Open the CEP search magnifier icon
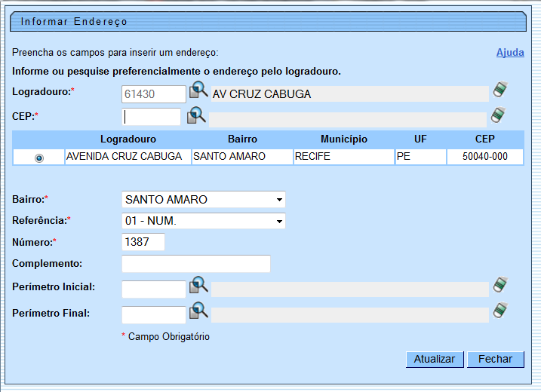This screenshot has width=541, height=392. pos(196,115)
